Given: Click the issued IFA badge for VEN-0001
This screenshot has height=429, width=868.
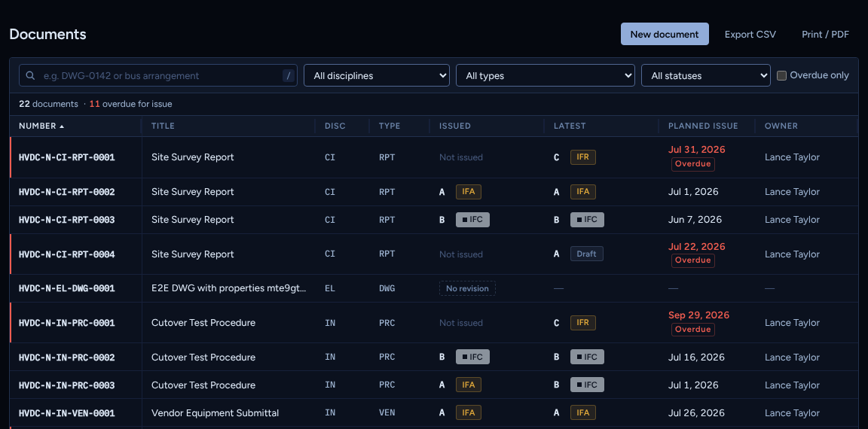Looking at the screenshot, I should click(x=469, y=412).
